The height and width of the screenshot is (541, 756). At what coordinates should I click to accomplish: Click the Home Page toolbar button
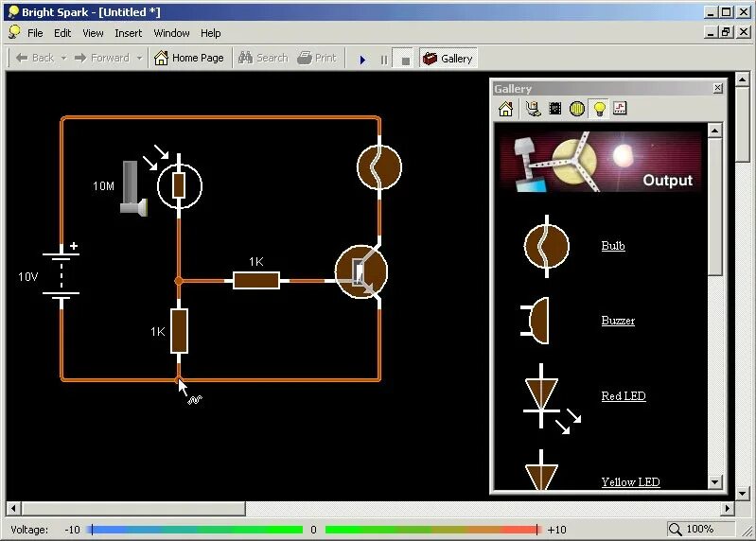pos(188,58)
